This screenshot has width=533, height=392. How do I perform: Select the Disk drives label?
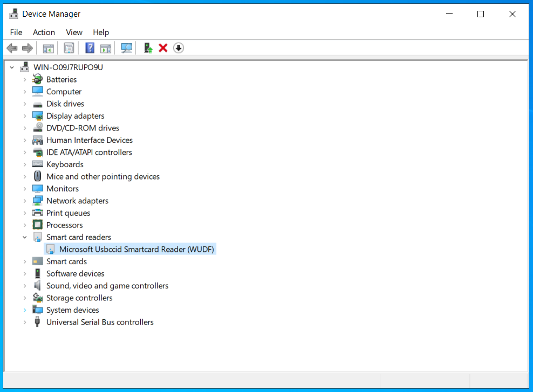(x=65, y=104)
